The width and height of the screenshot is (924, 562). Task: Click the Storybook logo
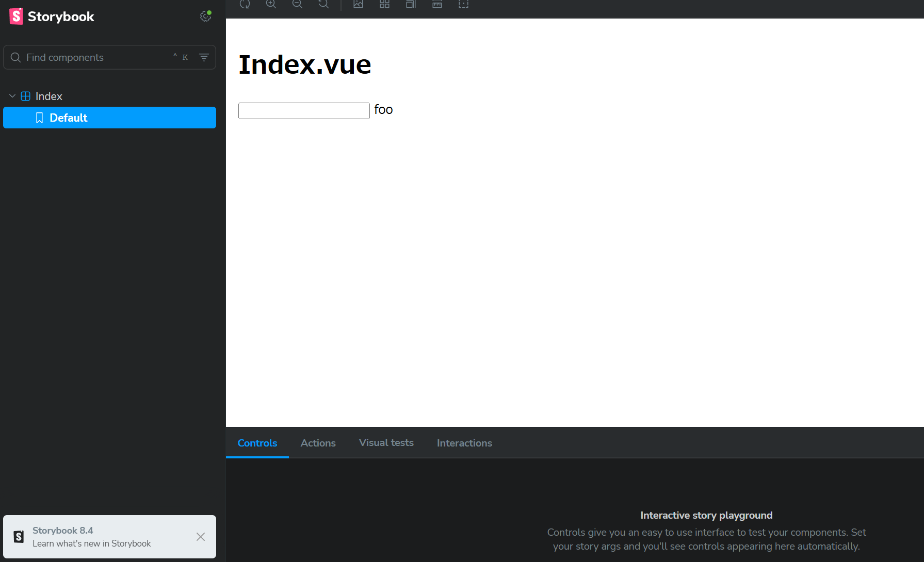52,16
